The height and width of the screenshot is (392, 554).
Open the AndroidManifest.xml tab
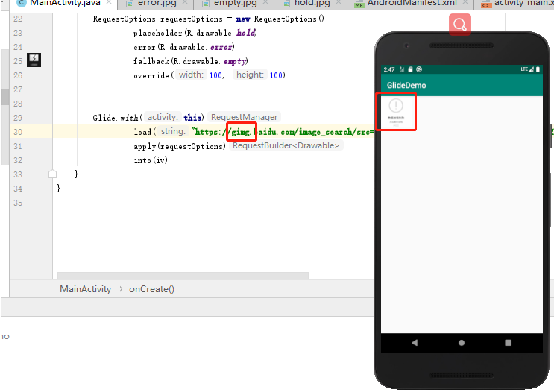tap(412, 4)
